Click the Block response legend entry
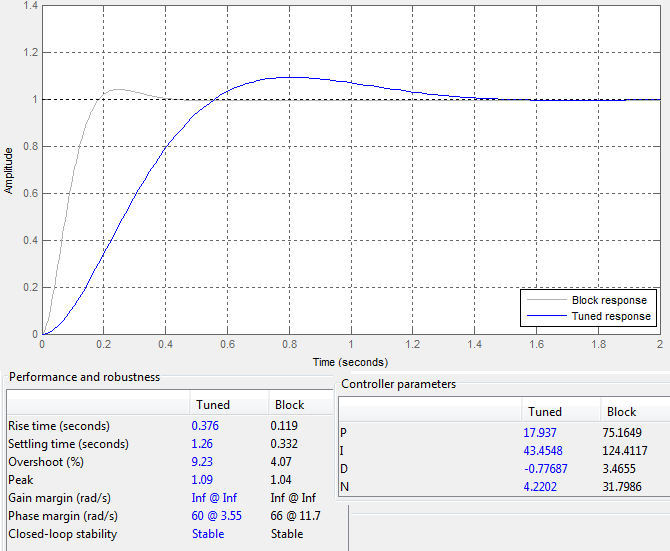Image resolution: width=670 pixels, height=551 pixels. click(608, 300)
